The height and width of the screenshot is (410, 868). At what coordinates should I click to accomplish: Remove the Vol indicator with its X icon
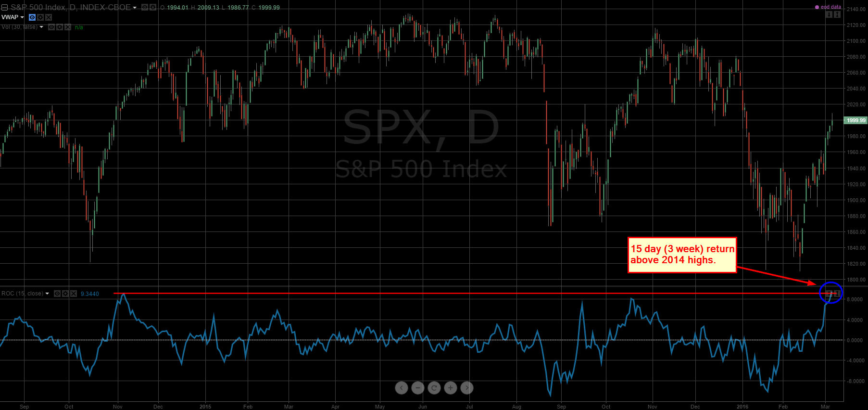click(x=68, y=27)
